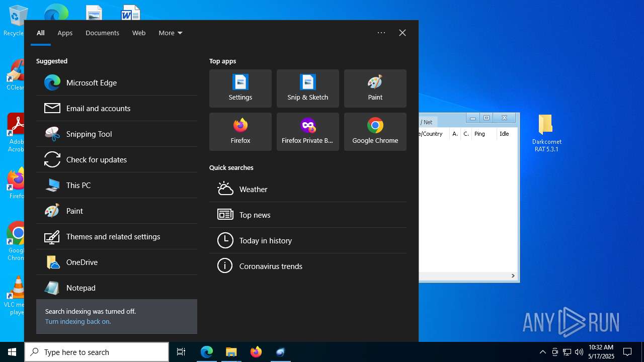Launch Snipping Tool from suggestions
This screenshot has height=362, width=644.
(x=117, y=134)
